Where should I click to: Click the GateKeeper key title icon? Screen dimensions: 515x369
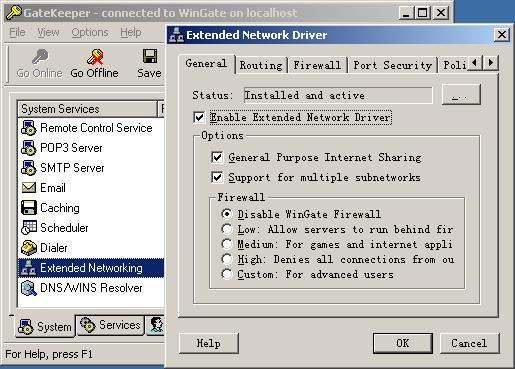(x=14, y=13)
